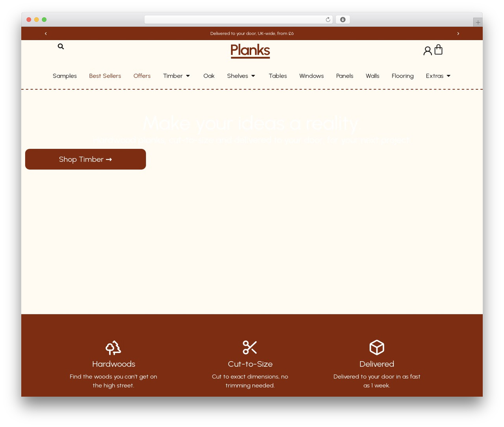Reload the page in browser

click(328, 20)
